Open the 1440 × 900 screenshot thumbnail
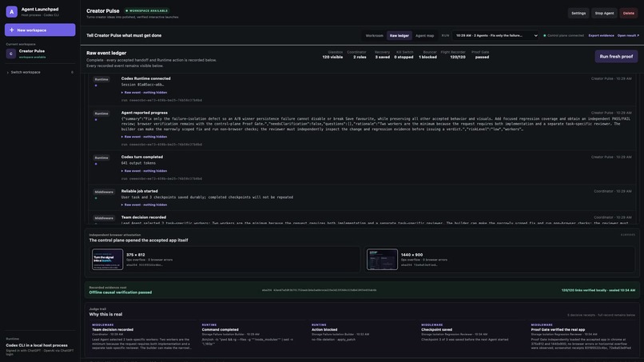This screenshot has width=644, height=362. [382, 259]
